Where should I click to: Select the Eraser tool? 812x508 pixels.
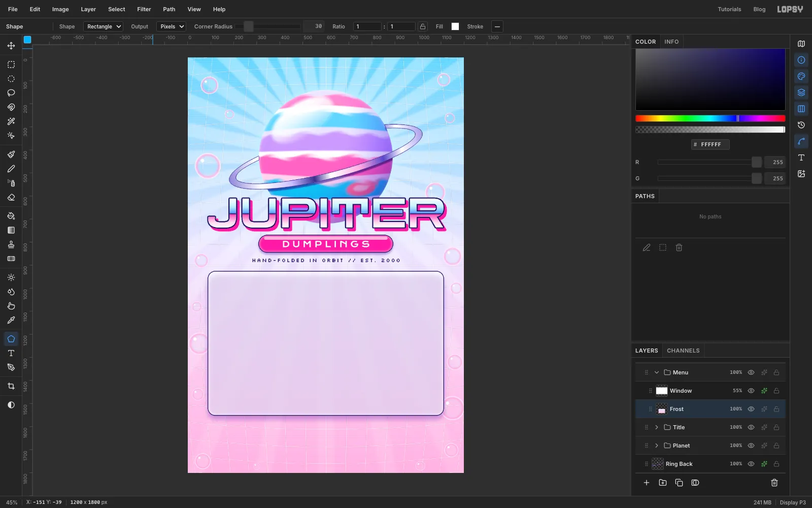[11, 197]
